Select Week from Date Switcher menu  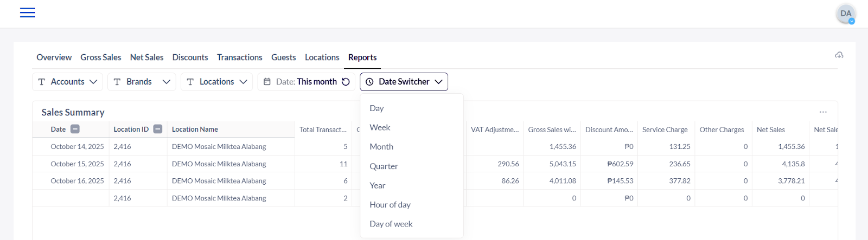pyautogui.click(x=380, y=127)
